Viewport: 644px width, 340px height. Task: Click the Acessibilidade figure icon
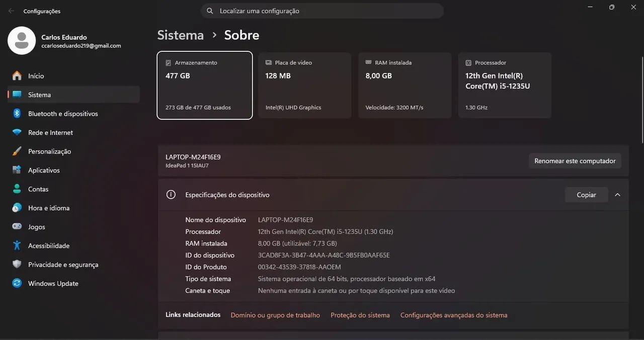(x=17, y=245)
